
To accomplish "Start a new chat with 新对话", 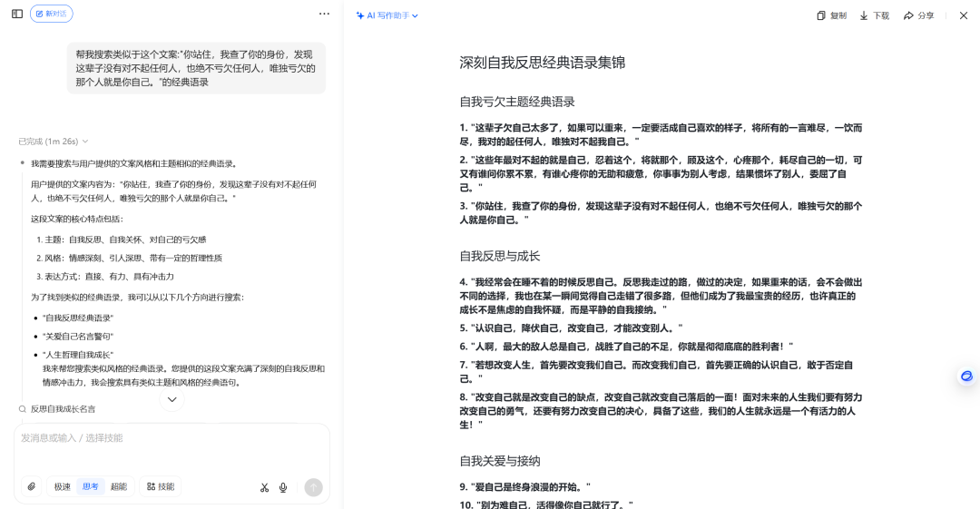I will [51, 14].
